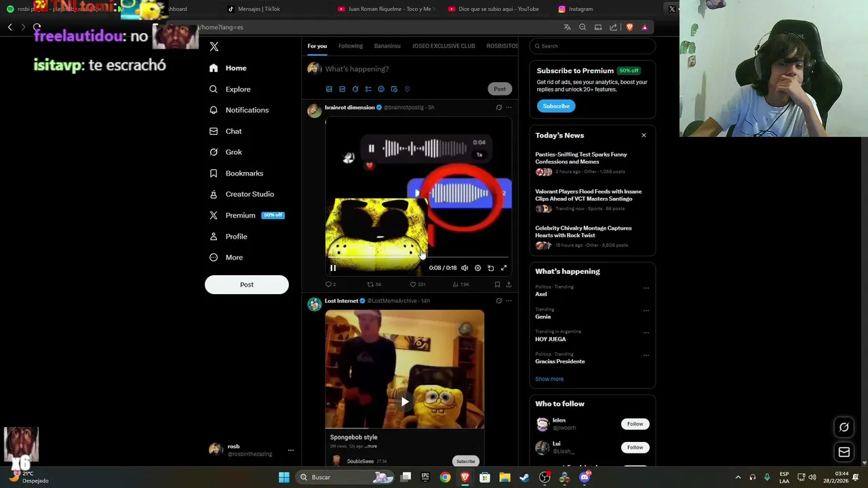Screen dimensions: 868x488
Task: Schedule the new post
Action: point(394,89)
